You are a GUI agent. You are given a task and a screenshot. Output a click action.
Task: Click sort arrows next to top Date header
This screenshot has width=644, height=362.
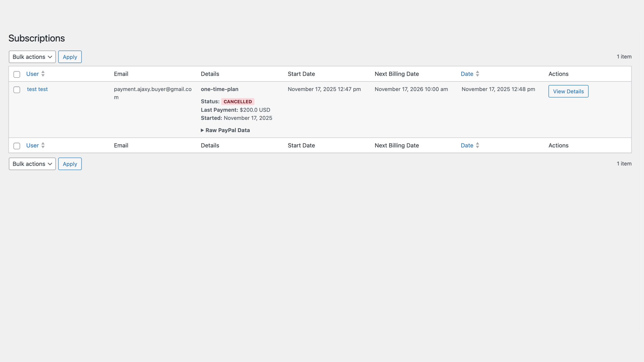[477, 74]
